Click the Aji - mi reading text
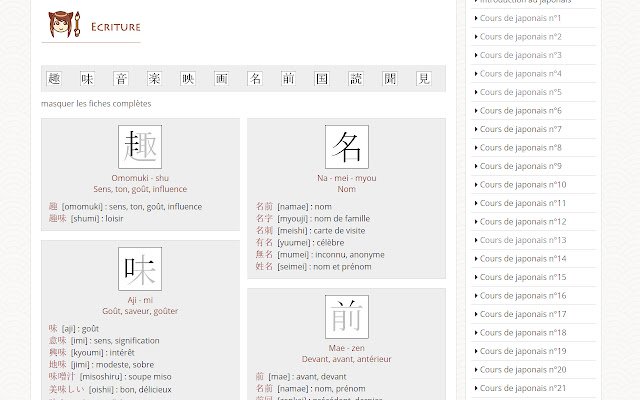The height and width of the screenshot is (400, 640). pos(140,300)
